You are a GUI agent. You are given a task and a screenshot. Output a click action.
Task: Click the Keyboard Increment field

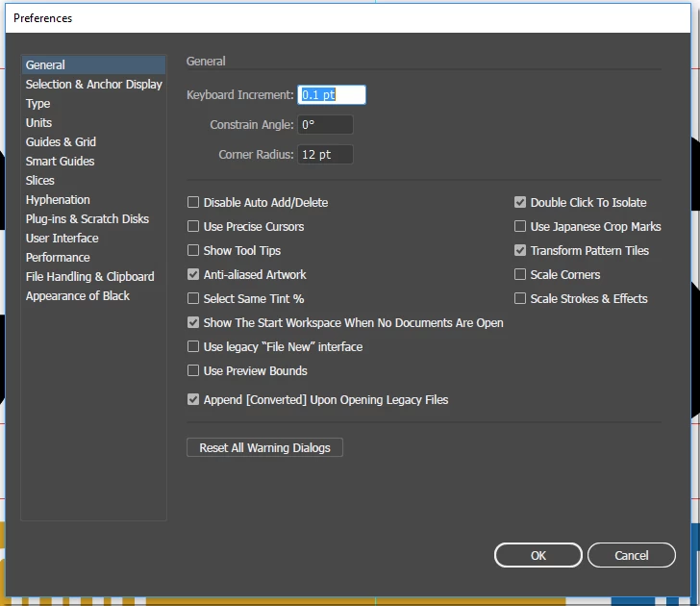(332, 94)
